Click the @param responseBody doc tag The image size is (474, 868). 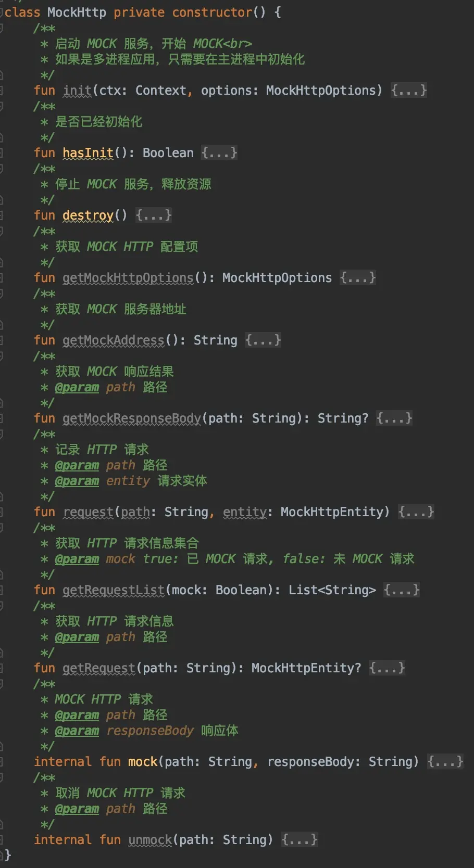coord(77,731)
